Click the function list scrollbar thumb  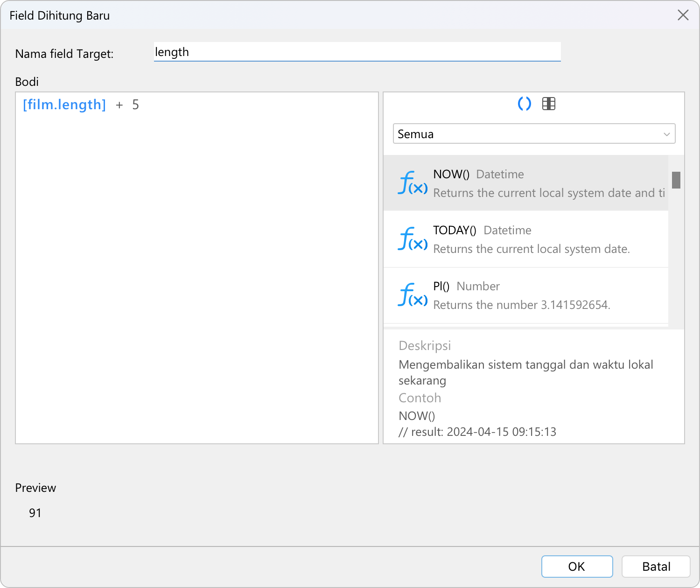pyautogui.click(x=676, y=180)
